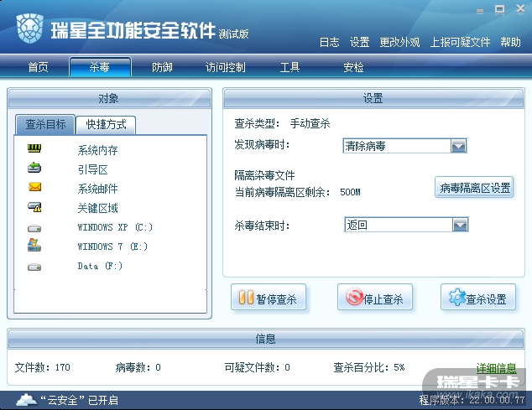The width and height of the screenshot is (532, 410).
Task: Click the 程序版本 number text
Action: (472, 400)
